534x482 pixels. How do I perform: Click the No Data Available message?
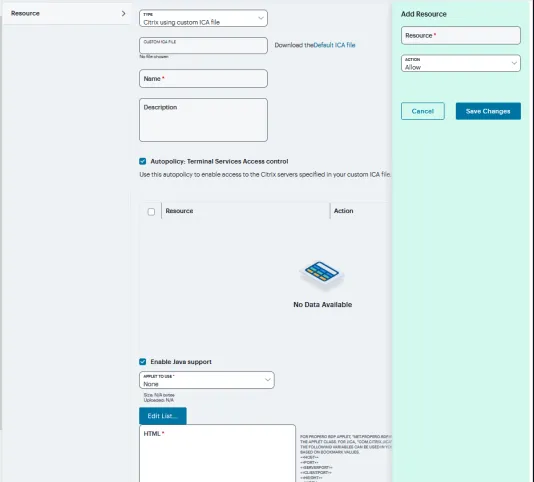click(323, 305)
